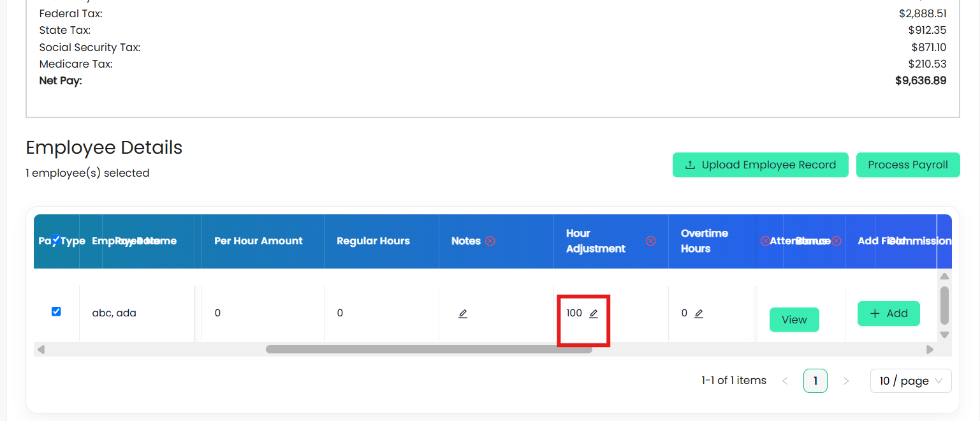The height and width of the screenshot is (421, 980).
Task: Select the employee name abc, ada
Action: [x=114, y=313]
